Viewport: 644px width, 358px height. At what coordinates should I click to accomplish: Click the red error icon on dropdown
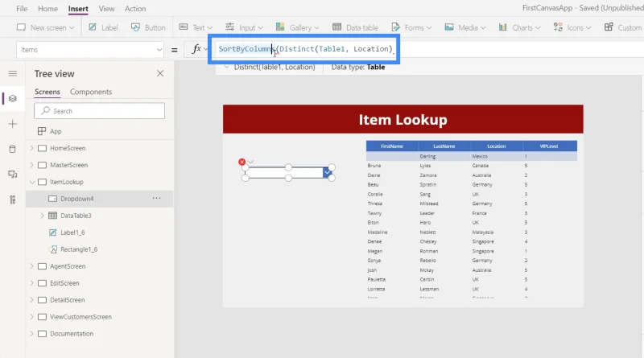pos(242,163)
